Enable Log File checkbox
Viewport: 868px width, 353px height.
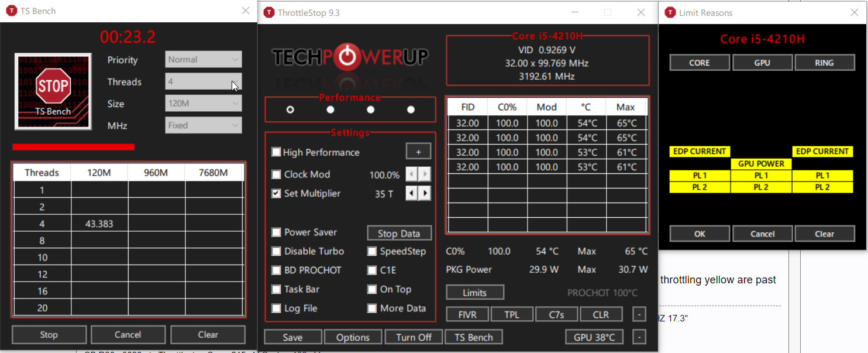click(276, 309)
